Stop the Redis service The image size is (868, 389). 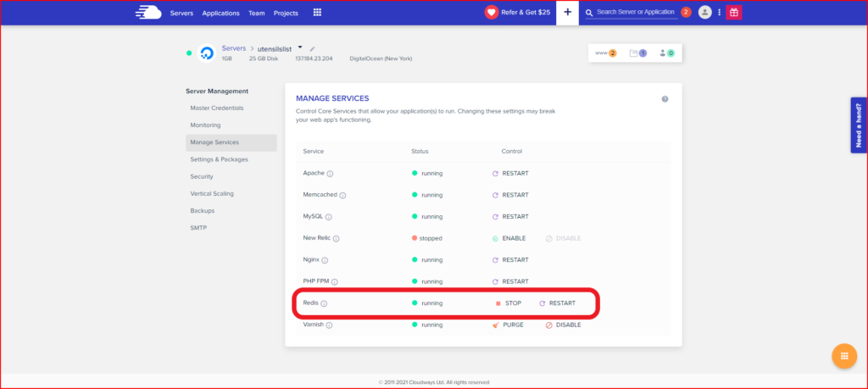[509, 303]
